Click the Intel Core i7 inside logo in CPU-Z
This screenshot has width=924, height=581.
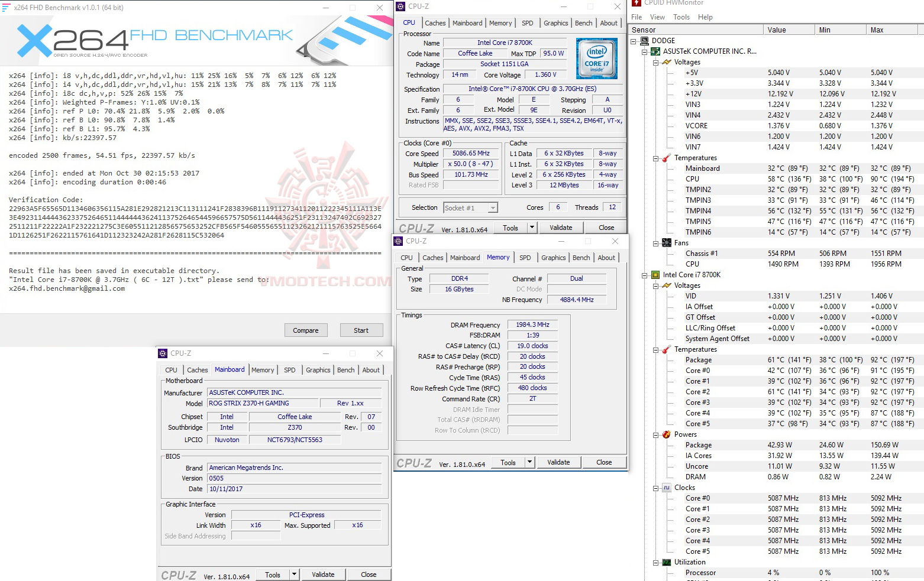(596, 59)
